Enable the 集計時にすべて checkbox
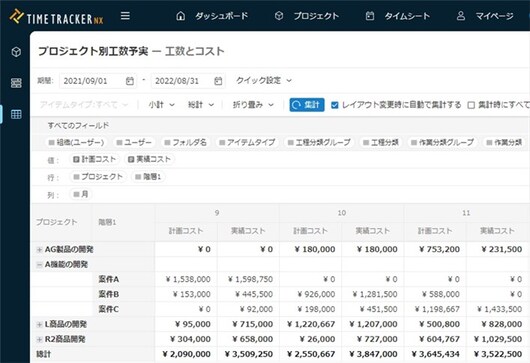Screen dimensions: 530x363 471,105
